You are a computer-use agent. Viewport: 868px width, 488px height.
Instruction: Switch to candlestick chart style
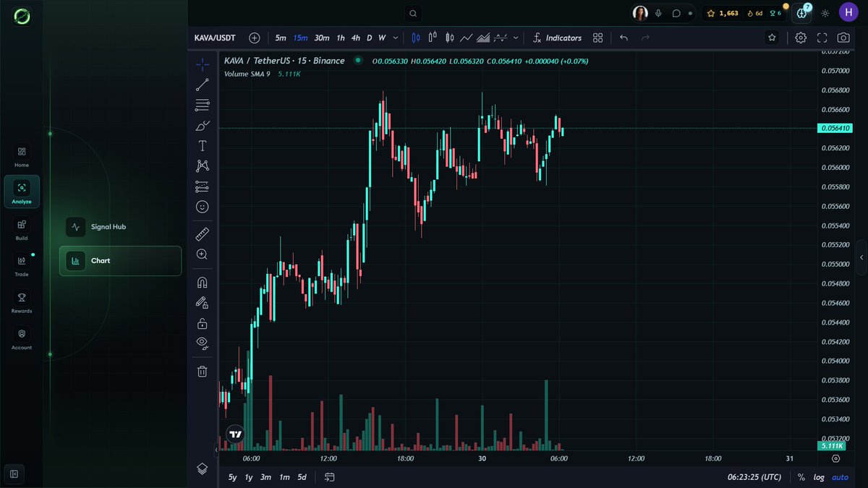click(450, 38)
